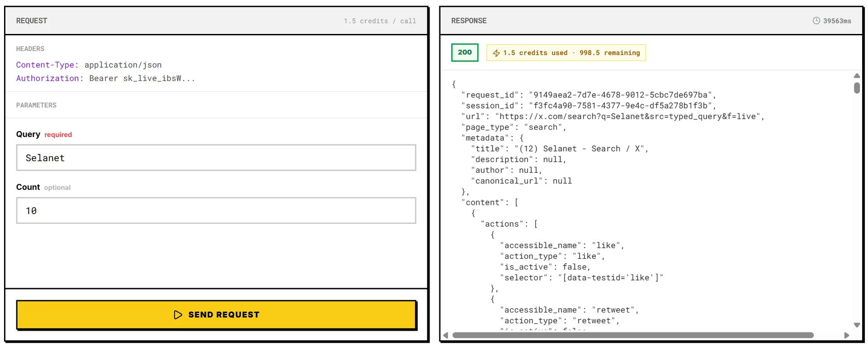
Task: Click the green 200 status badge
Action: tap(465, 52)
